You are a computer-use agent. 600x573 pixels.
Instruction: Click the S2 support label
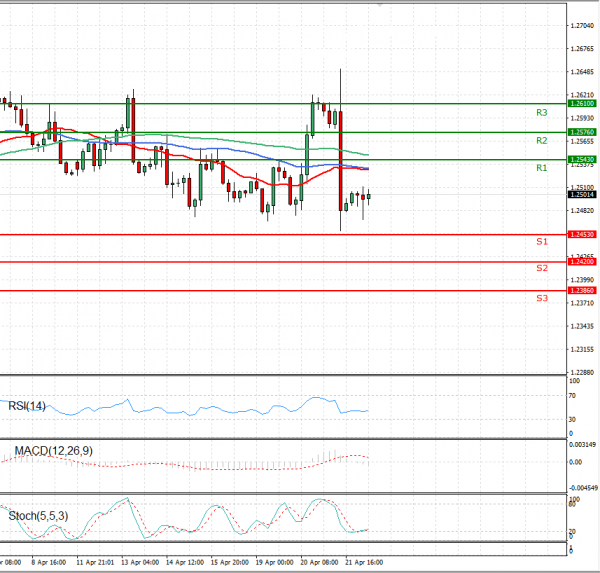coord(542,268)
